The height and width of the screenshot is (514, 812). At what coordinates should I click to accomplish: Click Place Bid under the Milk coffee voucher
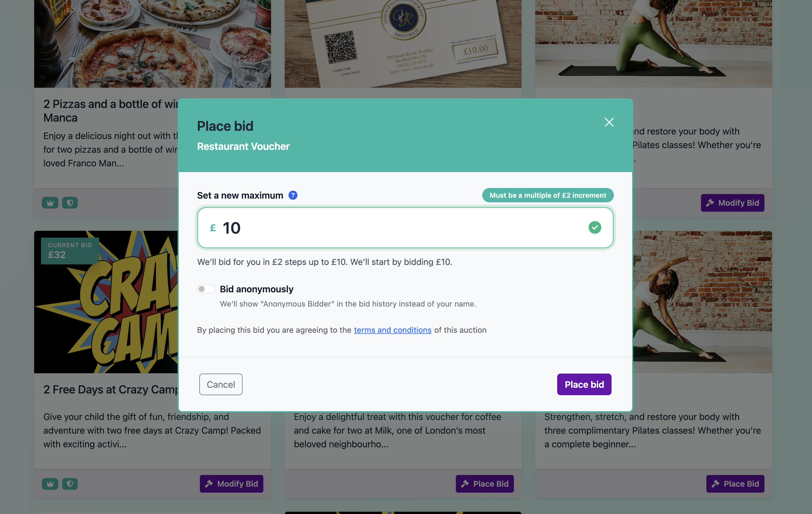point(485,484)
